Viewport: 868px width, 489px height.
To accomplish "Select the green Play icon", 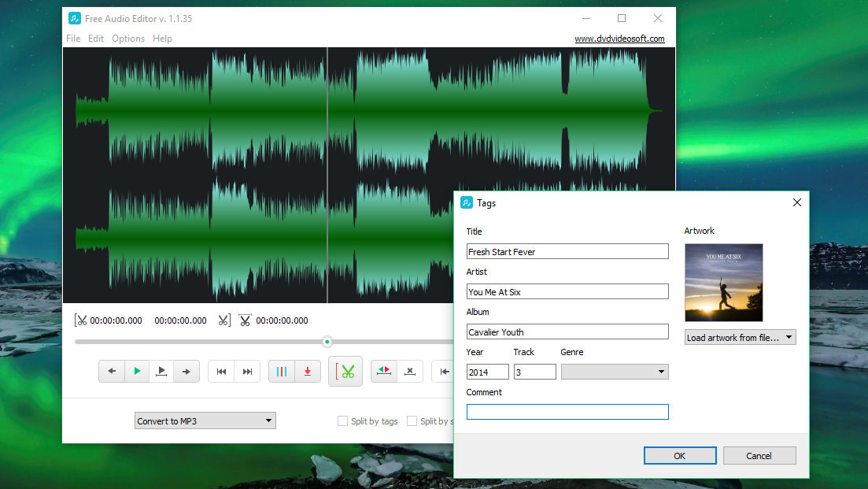I will coord(136,371).
